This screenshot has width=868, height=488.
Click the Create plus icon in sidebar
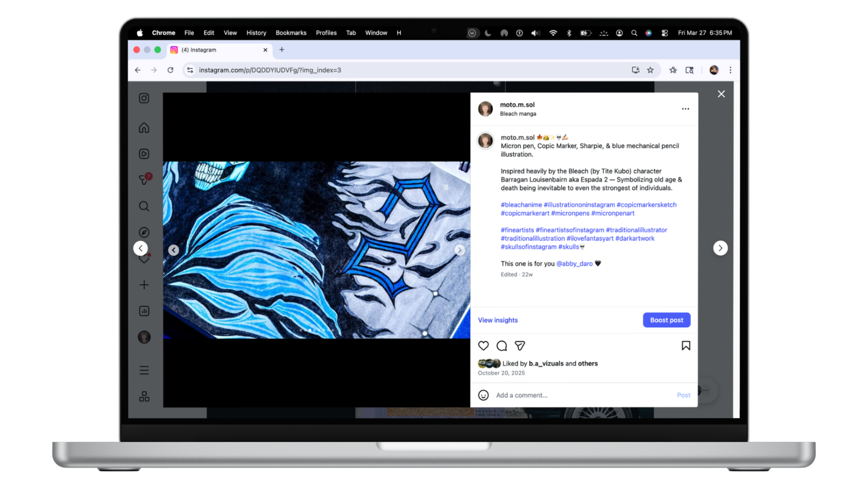[144, 285]
